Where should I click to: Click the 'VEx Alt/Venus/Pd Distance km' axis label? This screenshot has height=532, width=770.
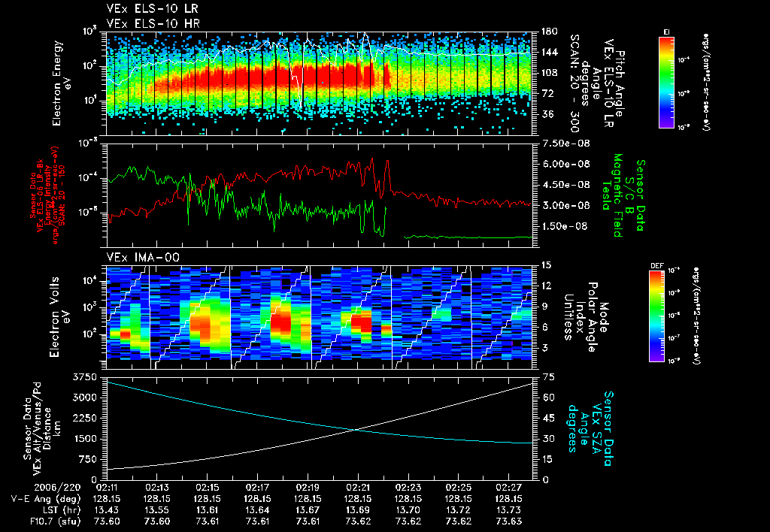coord(42,428)
